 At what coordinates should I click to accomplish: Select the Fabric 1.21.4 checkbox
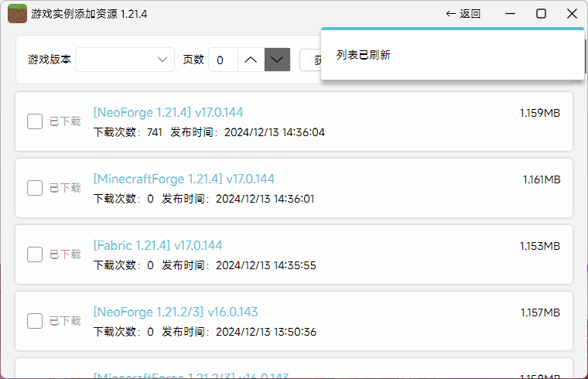(x=35, y=254)
